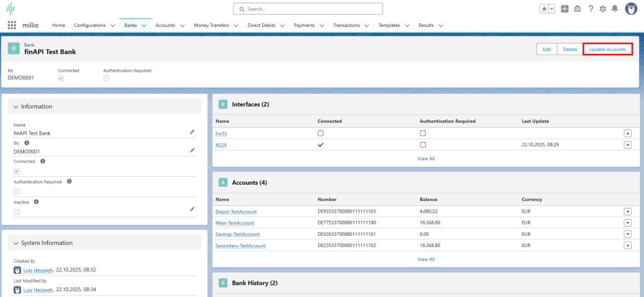Click the Favorites star icon
The width and height of the screenshot is (644, 297).
(544, 9)
